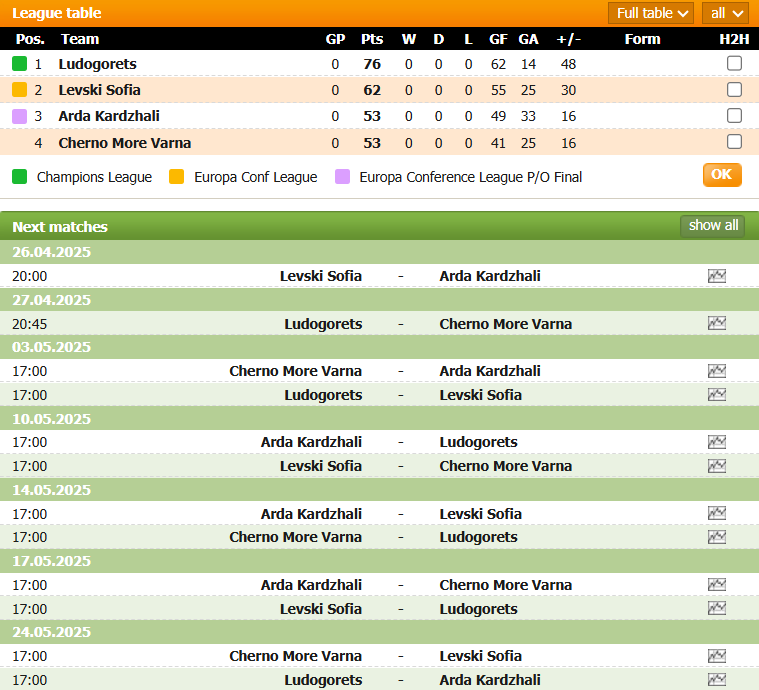Click the Team column header
This screenshot has height=690, width=759.
[x=80, y=39]
